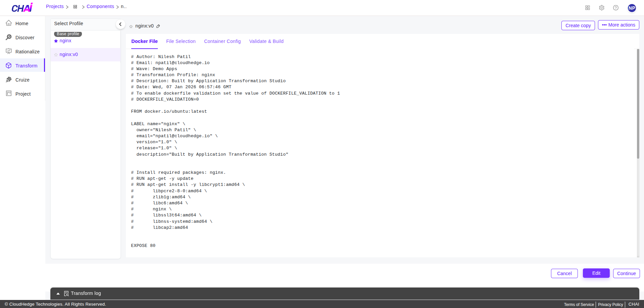Toggle favorite star next to nginx:v0 title
Image resolution: width=644 pixels, height=308 pixels.
click(131, 26)
